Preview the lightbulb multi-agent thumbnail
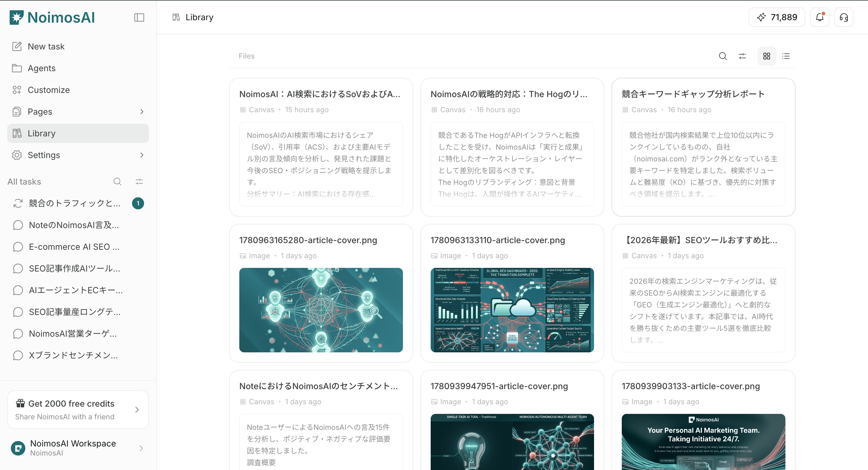 [x=512, y=442]
